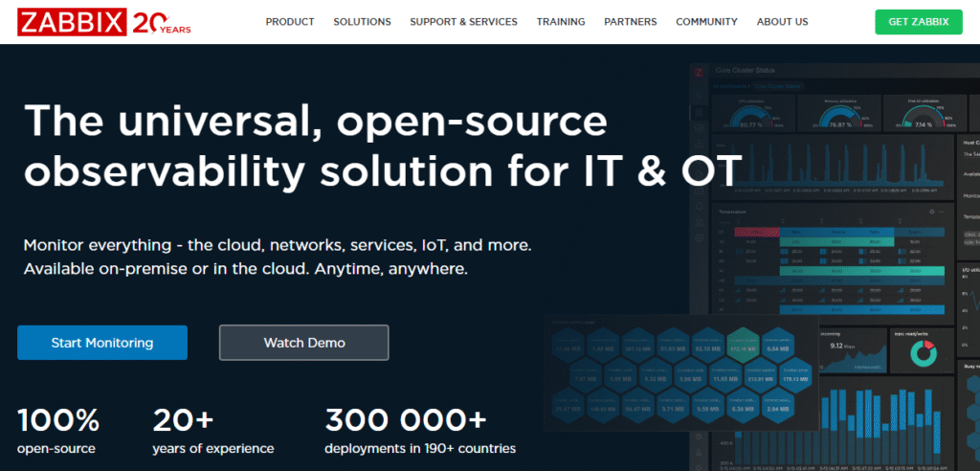Click the Temperature widget gear icon
This screenshot has height=471, width=980.
[932, 212]
